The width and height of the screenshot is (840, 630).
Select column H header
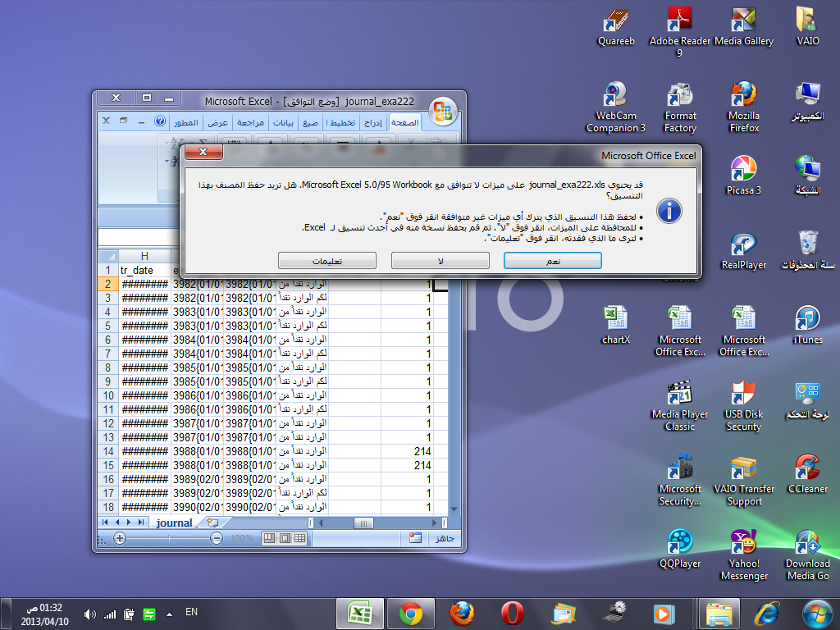144,256
